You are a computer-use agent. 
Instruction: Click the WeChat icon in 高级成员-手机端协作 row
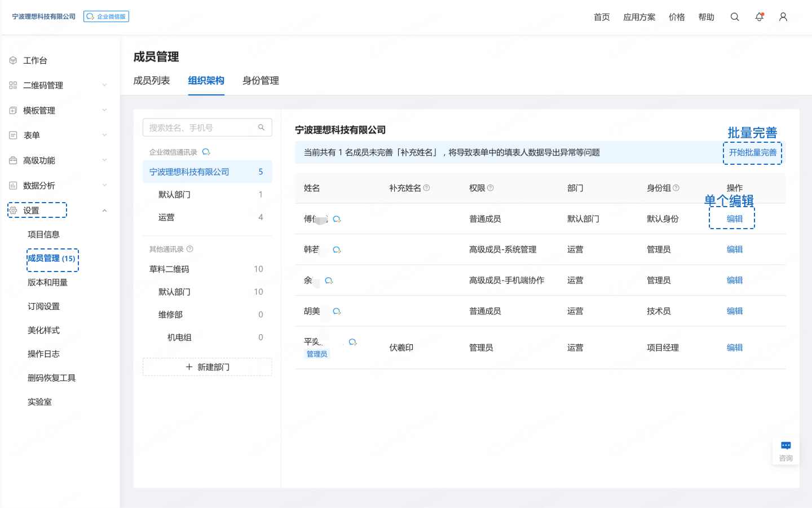click(329, 281)
